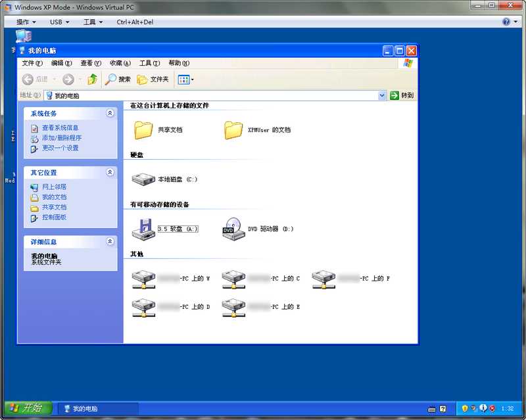
Task: Select the 本地磁盘 (C:) hard drive icon
Action: point(143,179)
